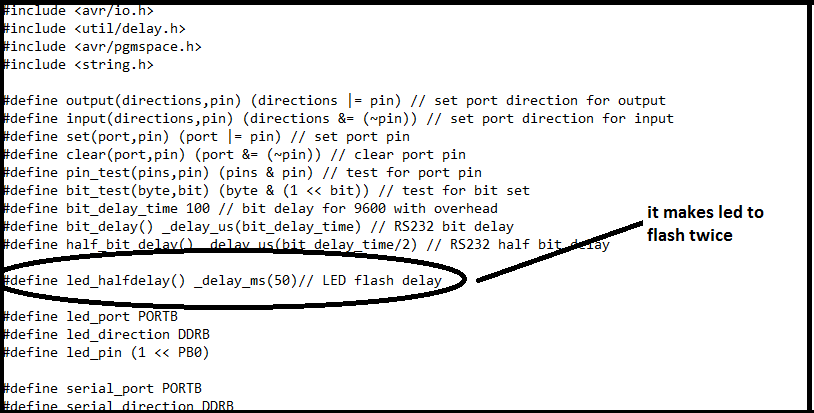Viewport: 814px width, 413px height.
Task: Click the led_direction DDRB definition
Action: coord(107,335)
